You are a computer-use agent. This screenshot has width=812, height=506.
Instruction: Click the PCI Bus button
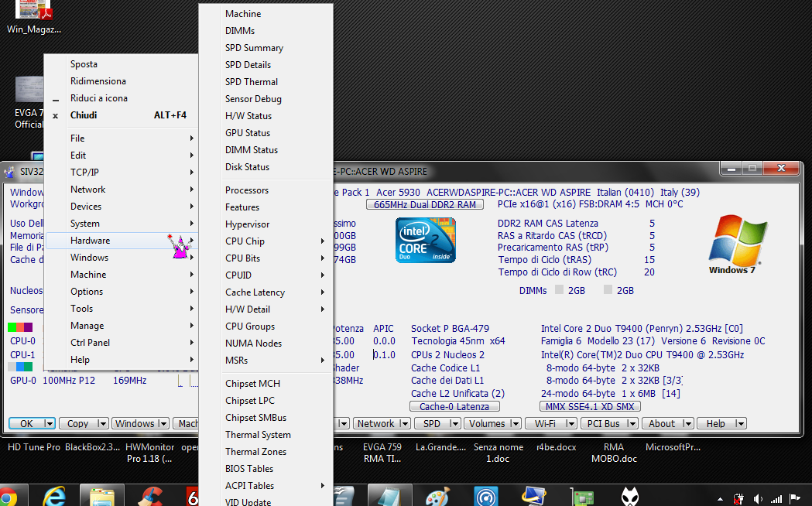point(603,424)
